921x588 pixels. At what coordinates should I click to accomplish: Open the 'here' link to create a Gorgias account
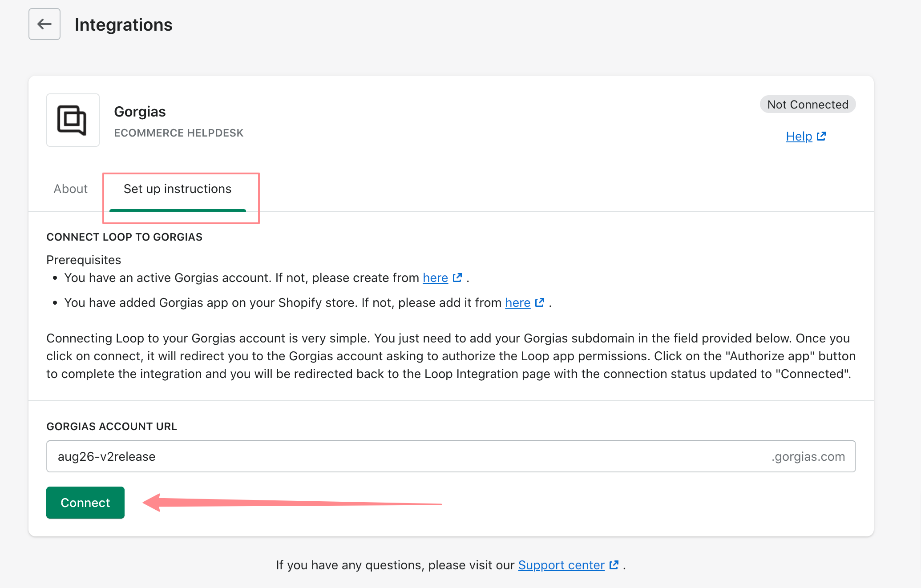pyautogui.click(x=435, y=278)
